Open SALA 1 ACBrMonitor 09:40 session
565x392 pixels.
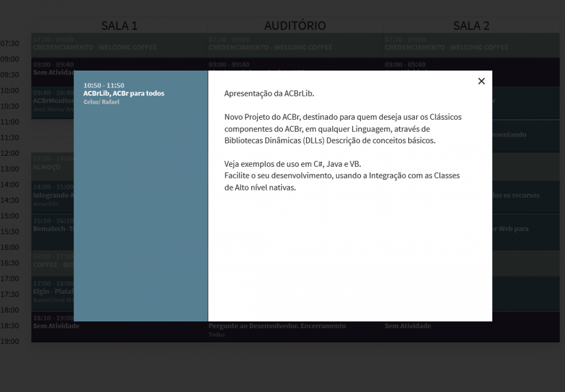click(x=53, y=102)
